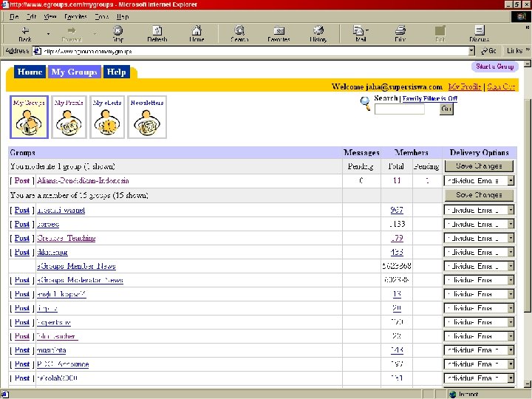The height and width of the screenshot is (399, 532).
Task: Refresh the page with Refresh icon
Action: pos(157,34)
